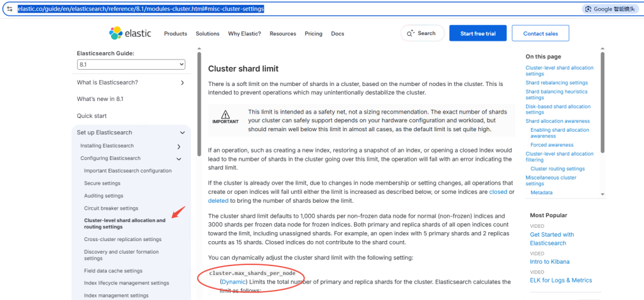
Task: Collapse Configuring Elasticsearch chevron
Action: (x=179, y=159)
